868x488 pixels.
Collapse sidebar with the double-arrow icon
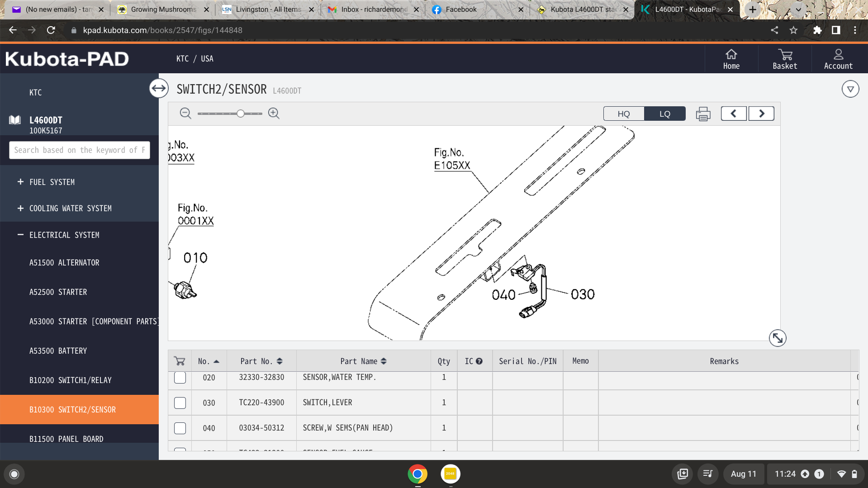(159, 88)
